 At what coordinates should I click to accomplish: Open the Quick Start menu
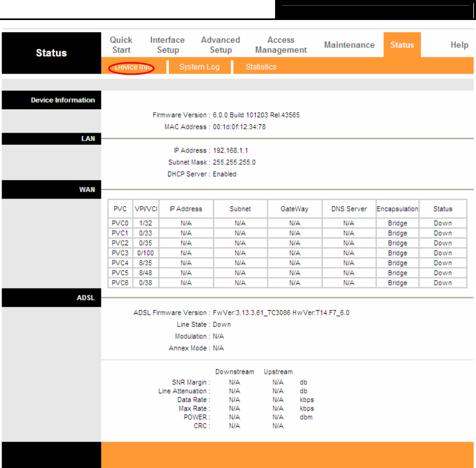pos(121,45)
